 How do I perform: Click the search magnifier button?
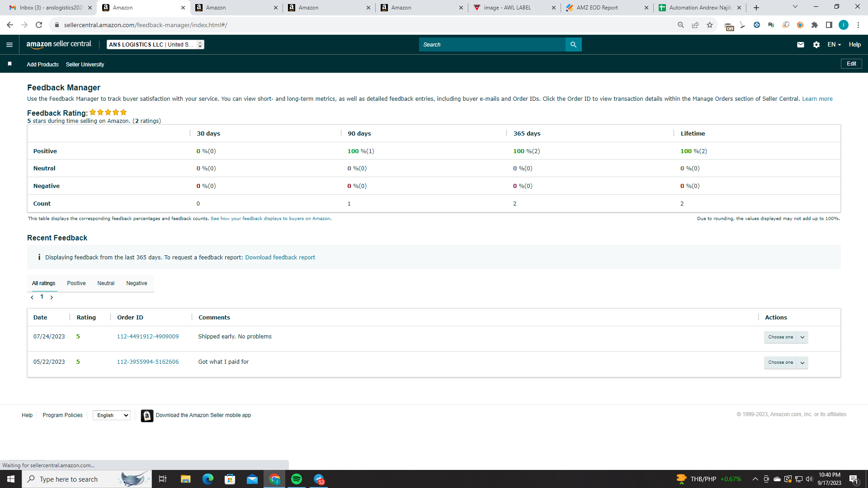(573, 45)
